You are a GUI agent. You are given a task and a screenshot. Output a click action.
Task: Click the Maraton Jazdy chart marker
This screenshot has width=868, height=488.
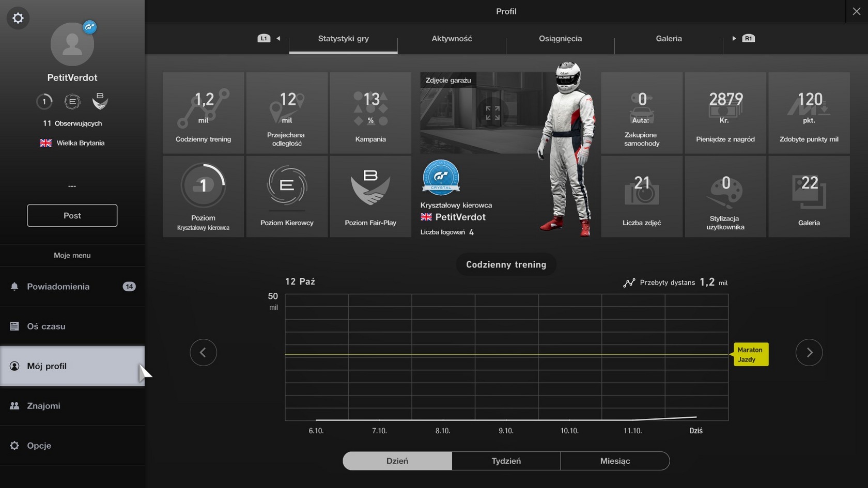tap(750, 354)
